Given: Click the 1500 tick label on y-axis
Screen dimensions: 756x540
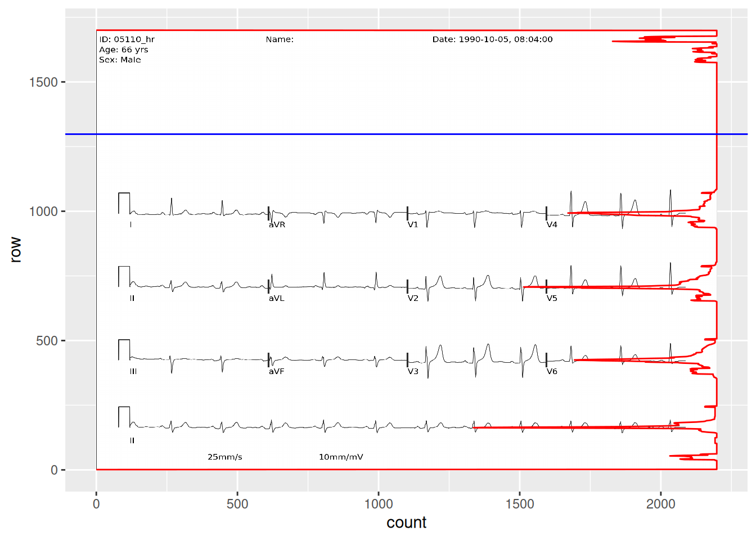Looking at the screenshot, I should coord(44,82).
